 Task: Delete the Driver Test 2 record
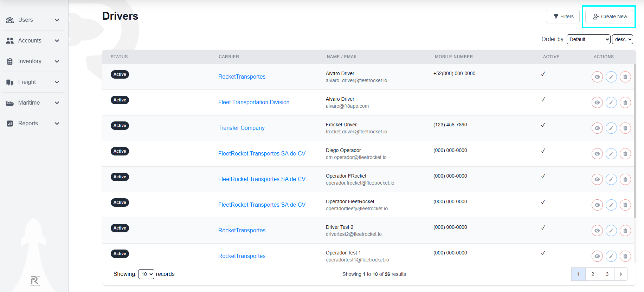tap(625, 231)
